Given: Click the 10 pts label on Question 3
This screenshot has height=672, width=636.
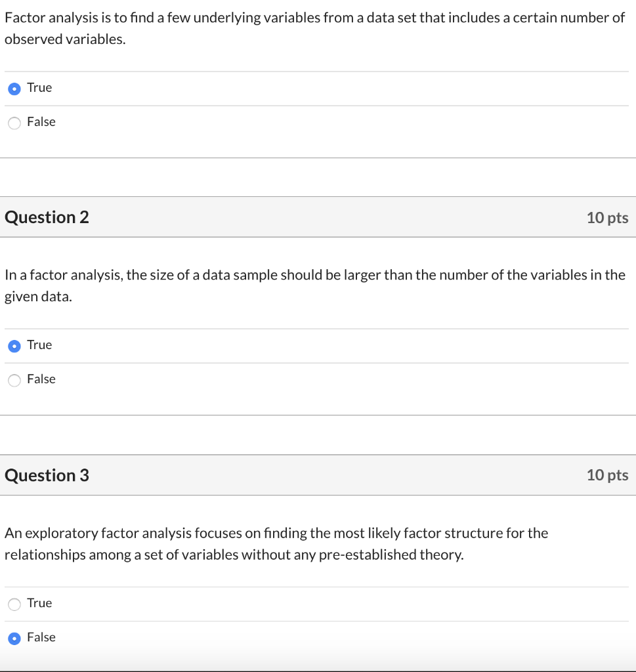Looking at the screenshot, I should pyautogui.click(x=607, y=475).
